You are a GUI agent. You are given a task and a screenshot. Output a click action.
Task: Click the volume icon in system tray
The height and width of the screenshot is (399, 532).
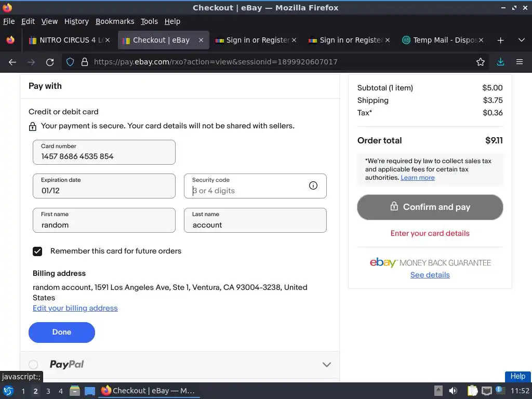pos(453,391)
